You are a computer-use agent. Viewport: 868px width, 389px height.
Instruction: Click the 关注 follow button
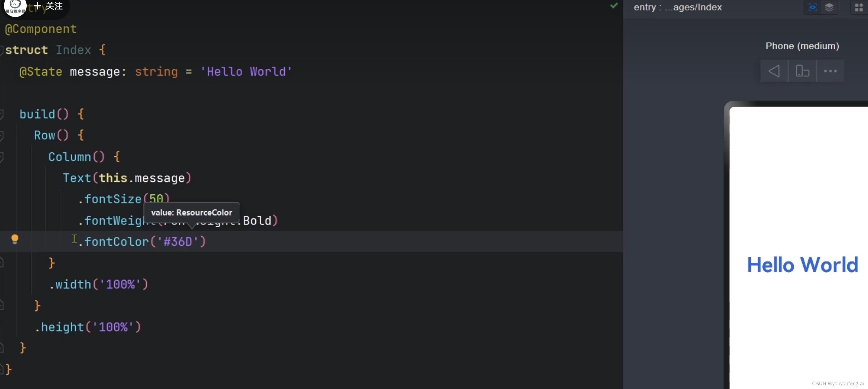pyautogui.click(x=49, y=6)
